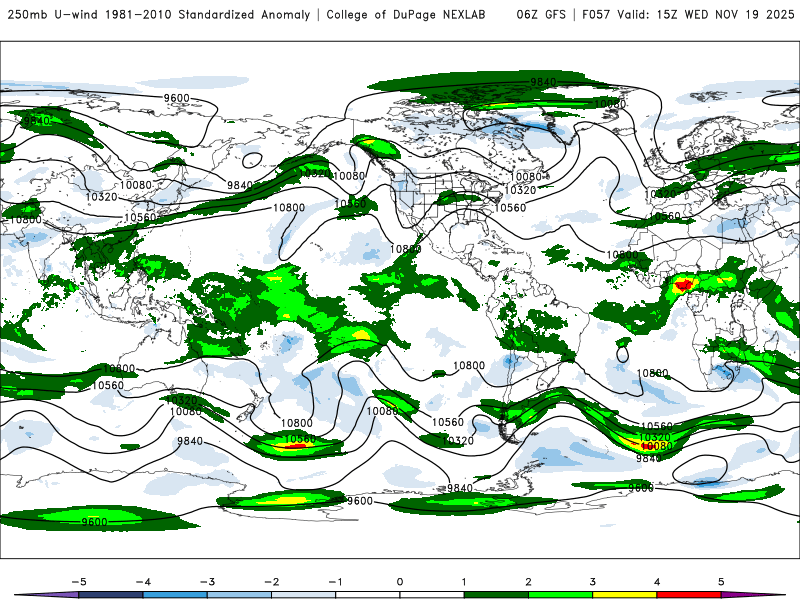
Task: Click the '5' colorbar tick label
Action: 721,582
